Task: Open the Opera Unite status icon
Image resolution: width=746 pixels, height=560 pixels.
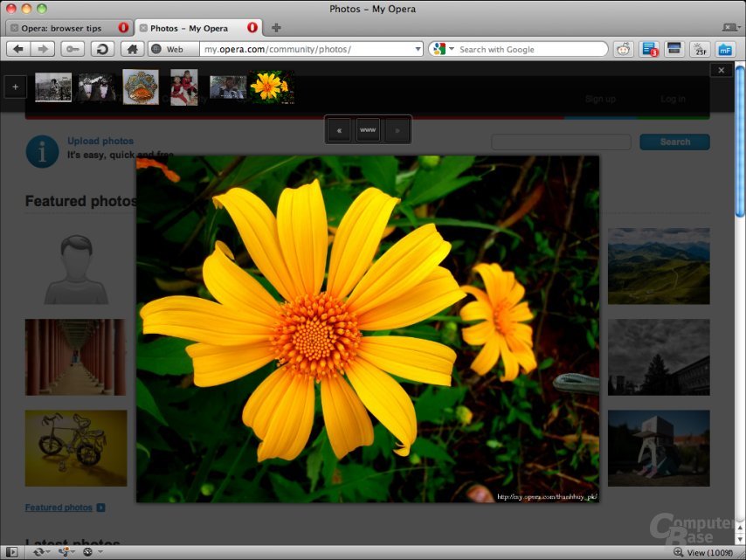Action: [64, 552]
